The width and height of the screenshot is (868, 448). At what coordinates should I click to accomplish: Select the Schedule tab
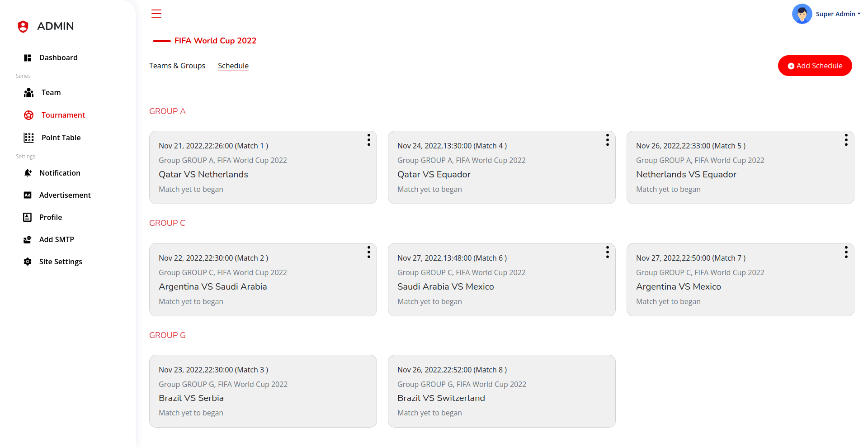point(233,66)
